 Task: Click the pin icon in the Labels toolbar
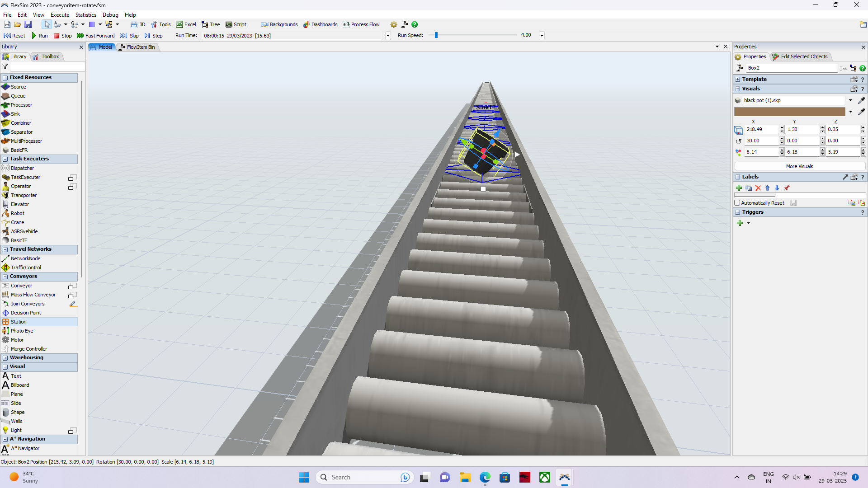tap(787, 188)
